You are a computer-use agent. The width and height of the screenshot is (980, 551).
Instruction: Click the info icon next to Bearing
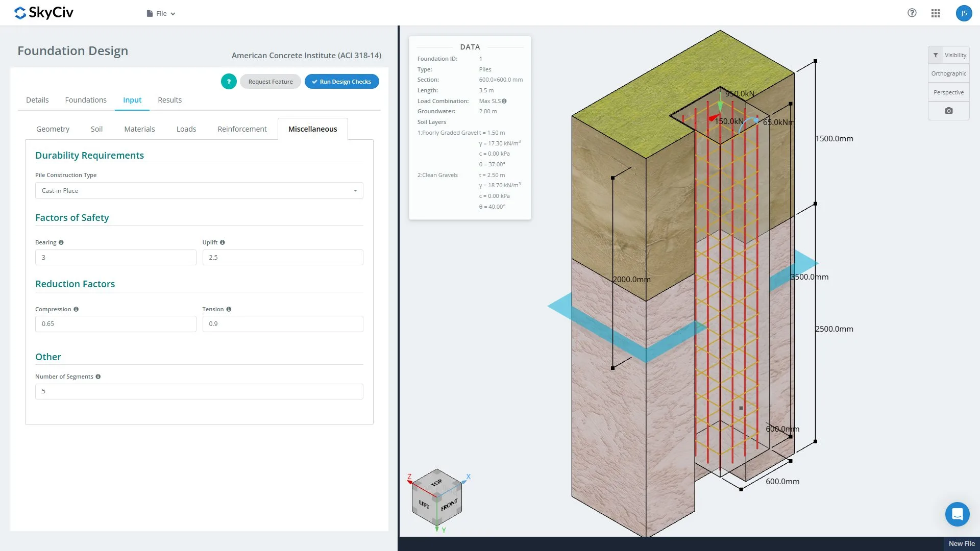(61, 243)
